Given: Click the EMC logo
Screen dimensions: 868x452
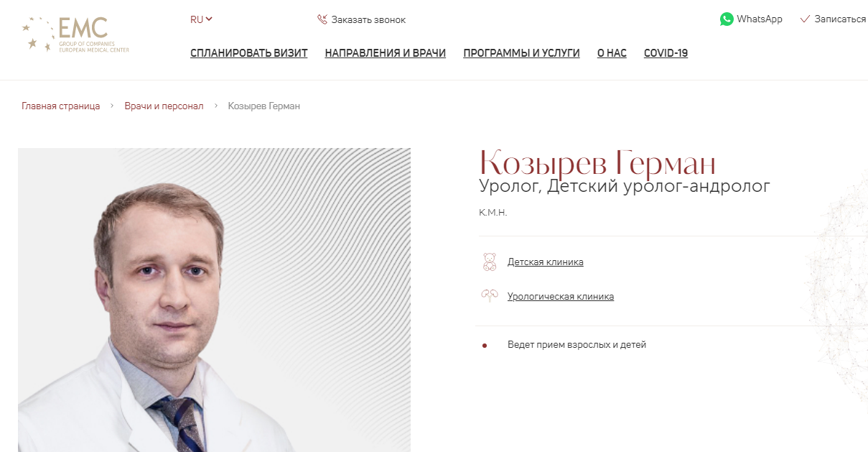Looking at the screenshot, I should tap(75, 34).
